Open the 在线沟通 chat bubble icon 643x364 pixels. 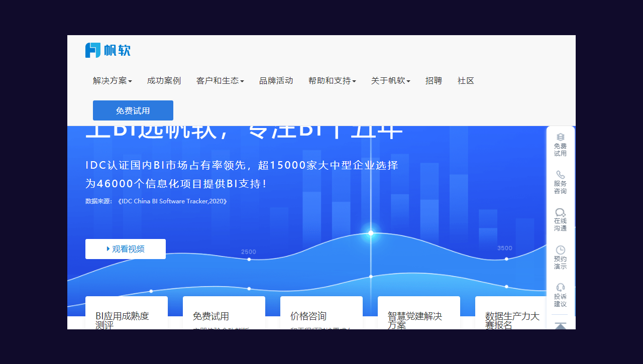[561, 212]
